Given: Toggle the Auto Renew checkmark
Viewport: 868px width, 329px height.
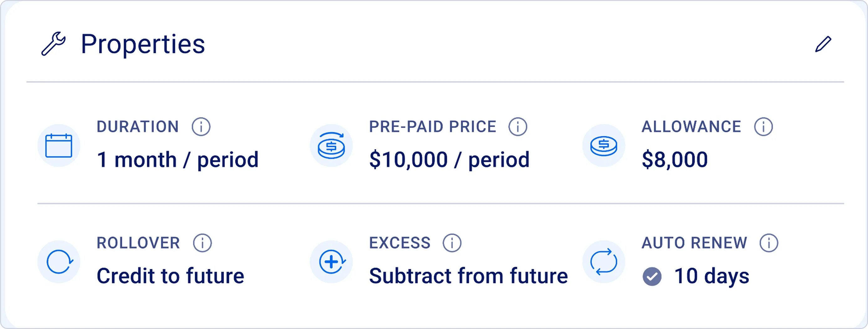Looking at the screenshot, I should tap(652, 276).
